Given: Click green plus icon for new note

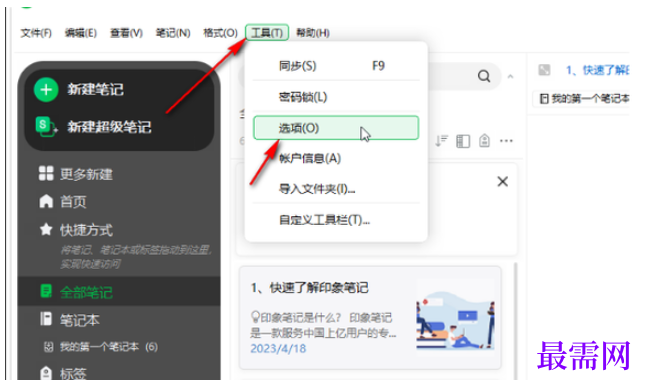Looking at the screenshot, I should pyautogui.click(x=46, y=89).
